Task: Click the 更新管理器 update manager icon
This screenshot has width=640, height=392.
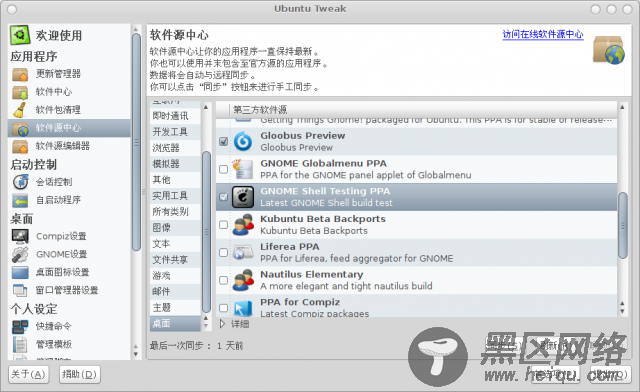Action: [x=20, y=74]
